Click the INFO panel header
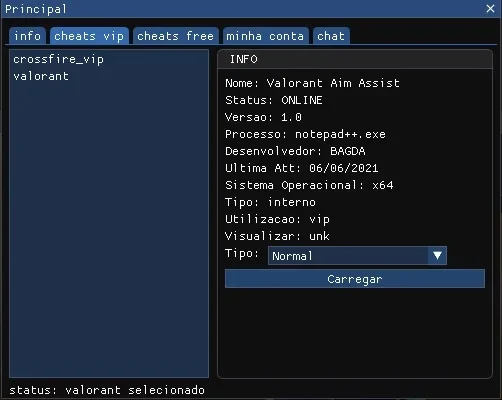502x400 pixels. [355, 59]
